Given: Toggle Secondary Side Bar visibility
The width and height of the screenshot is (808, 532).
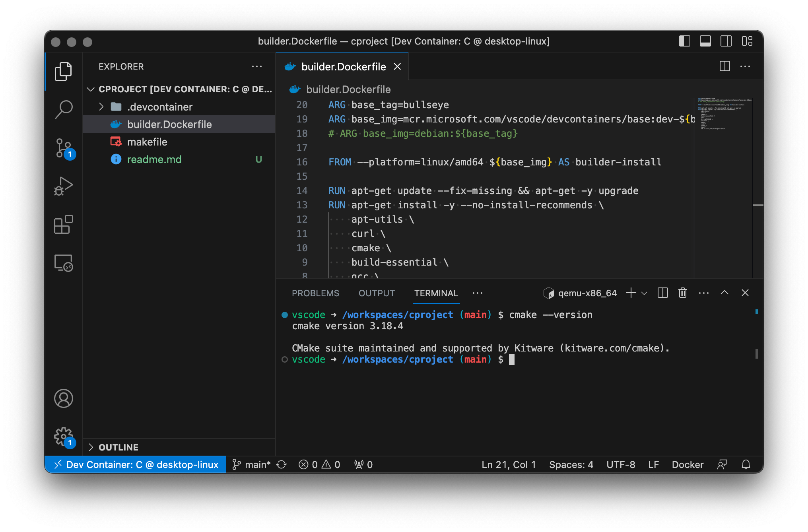Looking at the screenshot, I should pyautogui.click(x=726, y=41).
